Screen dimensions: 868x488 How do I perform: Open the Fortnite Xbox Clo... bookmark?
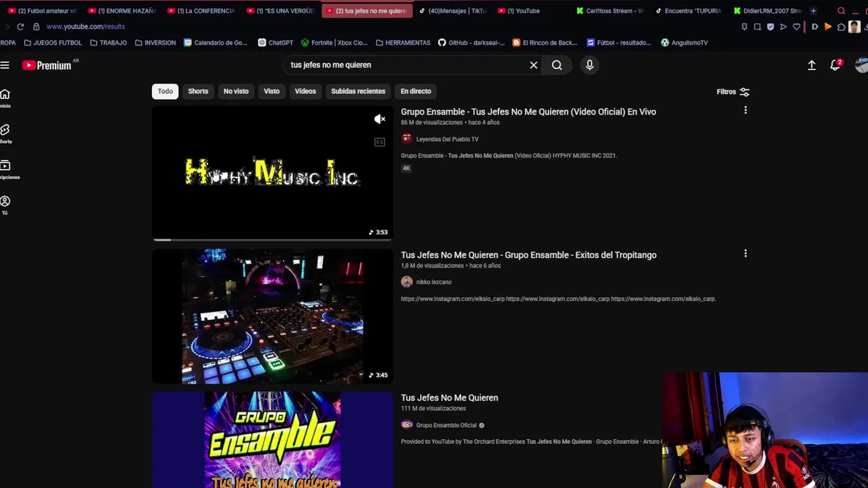pos(334,43)
